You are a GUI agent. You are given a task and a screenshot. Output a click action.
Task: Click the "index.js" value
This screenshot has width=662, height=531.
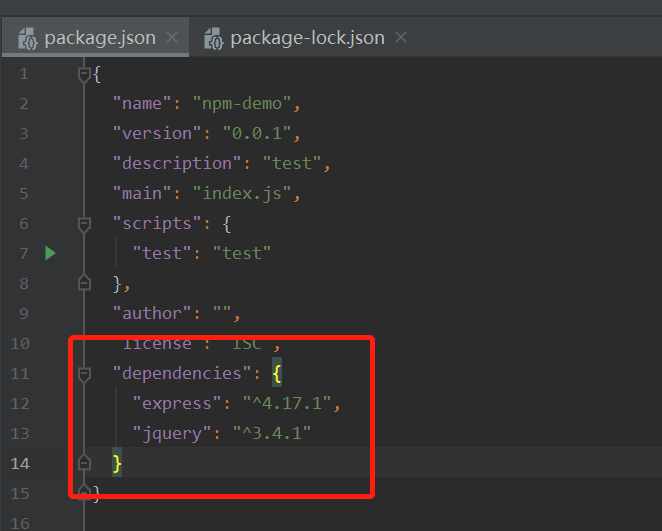point(242,193)
